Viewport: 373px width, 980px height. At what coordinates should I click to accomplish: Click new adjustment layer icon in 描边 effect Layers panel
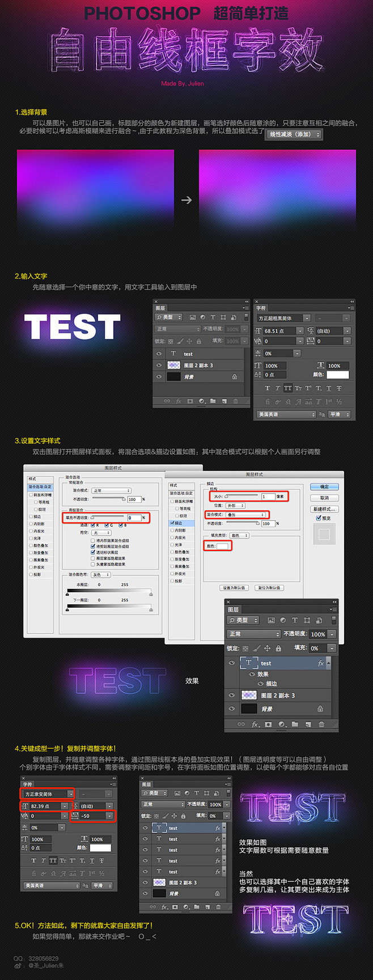[x=282, y=724]
